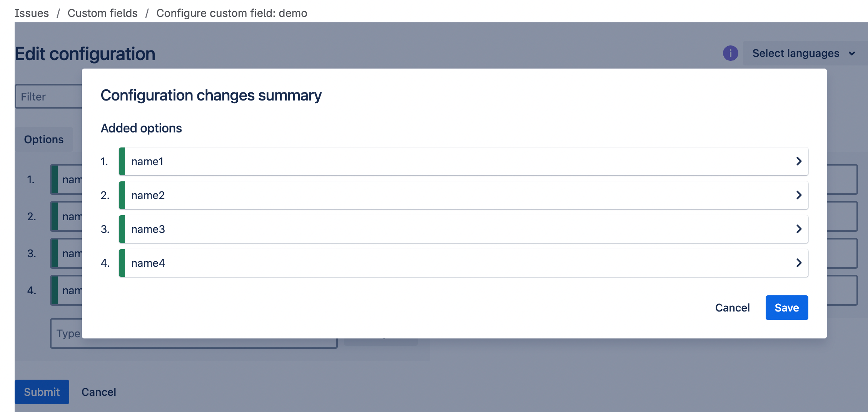Click the green color bar on name1
The image size is (868, 412).
(122, 161)
